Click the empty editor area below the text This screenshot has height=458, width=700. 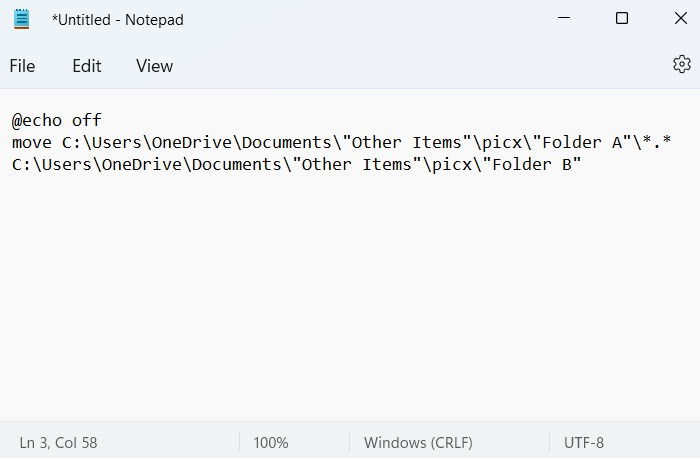coord(350,295)
